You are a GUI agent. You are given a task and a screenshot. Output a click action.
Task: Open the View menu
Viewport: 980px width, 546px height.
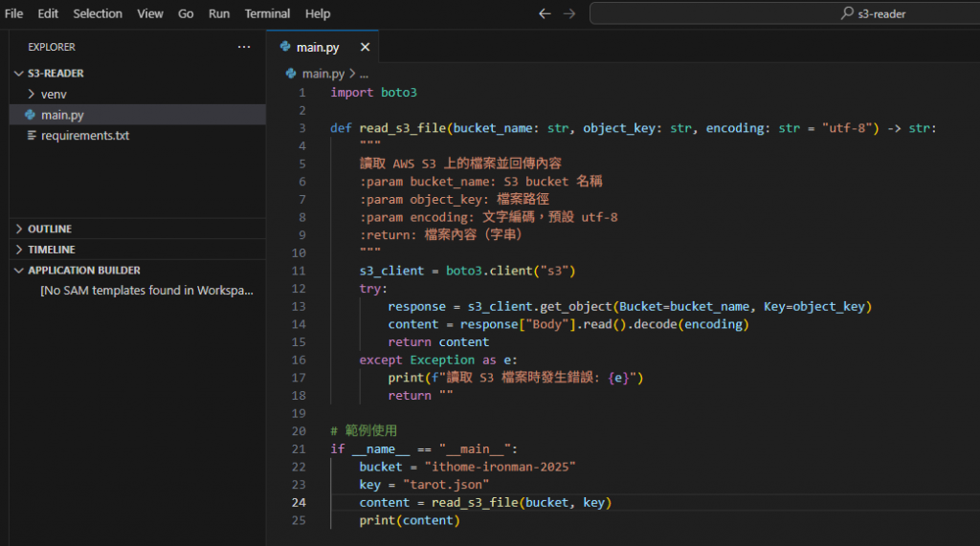(150, 13)
